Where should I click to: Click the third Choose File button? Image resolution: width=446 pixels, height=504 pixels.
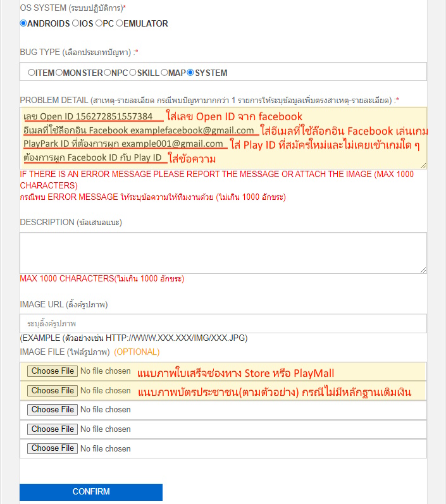coord(53,410)
